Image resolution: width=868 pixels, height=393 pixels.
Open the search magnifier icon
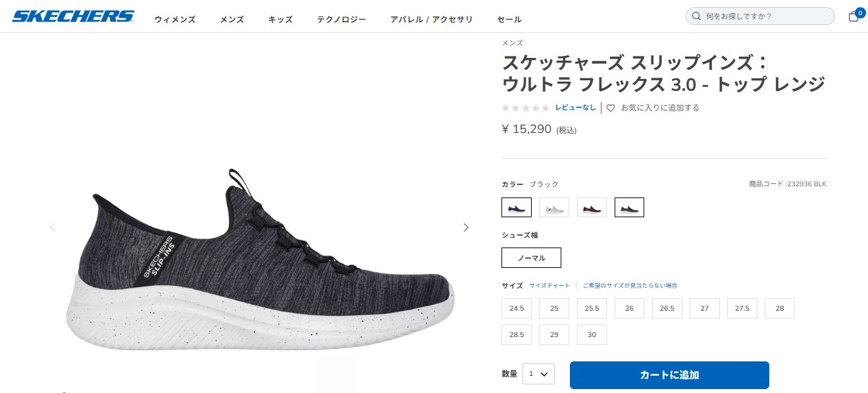tap(696, 16)
